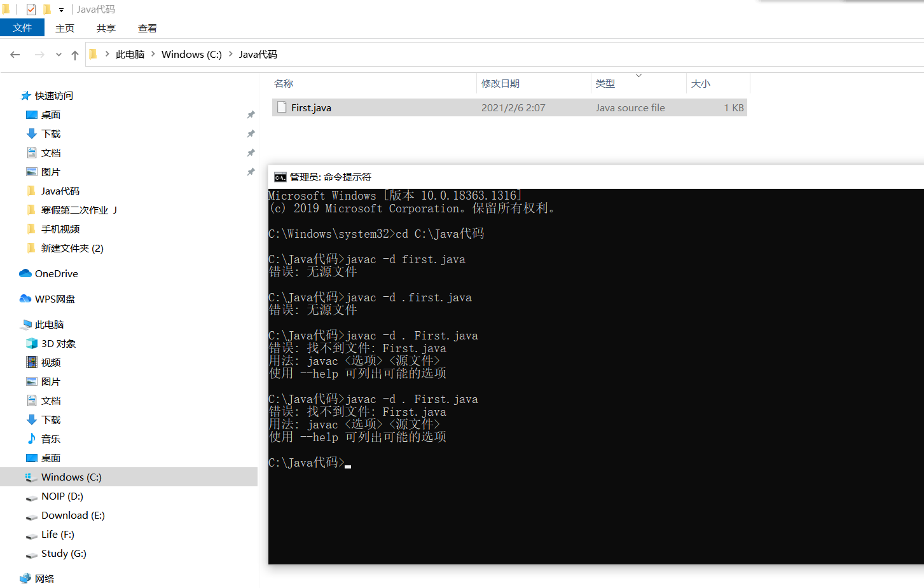Screen dimensions: 924x588
Task: Open 图片 under quick access
Action: click(x=51, y=172)
